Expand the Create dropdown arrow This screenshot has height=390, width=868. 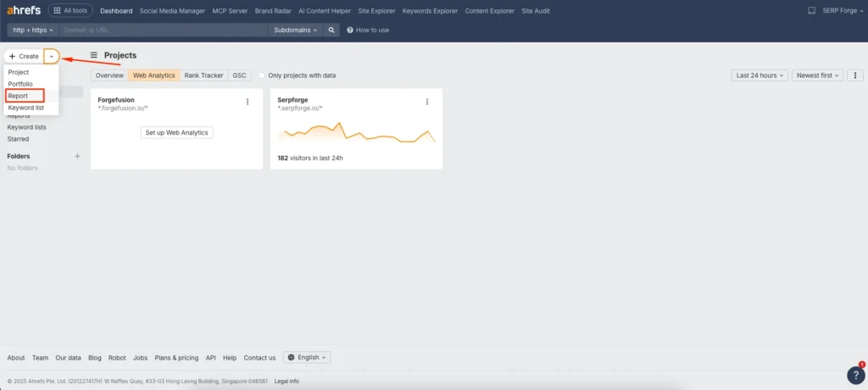52,56
